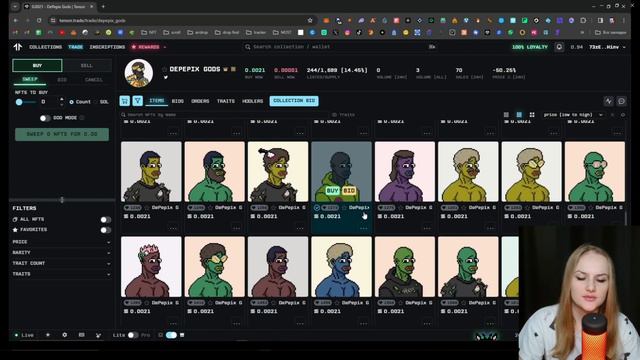Click the Tensor logo icon in the navbar
The height and width of the screenshot is (360, 640).
click(x=18, y=47)
